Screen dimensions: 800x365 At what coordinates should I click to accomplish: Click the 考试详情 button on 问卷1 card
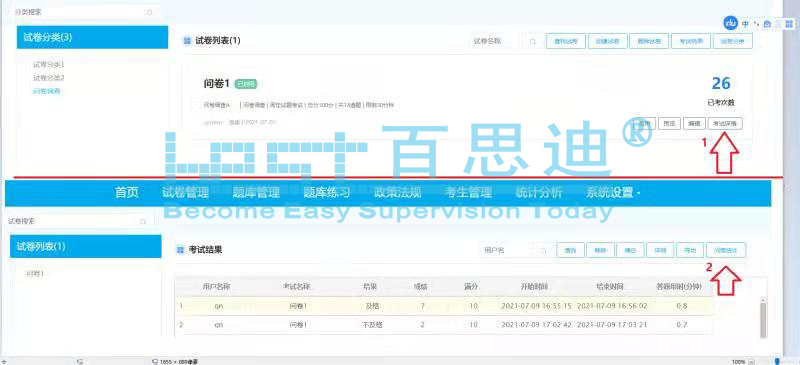click(x=726, y=123)
